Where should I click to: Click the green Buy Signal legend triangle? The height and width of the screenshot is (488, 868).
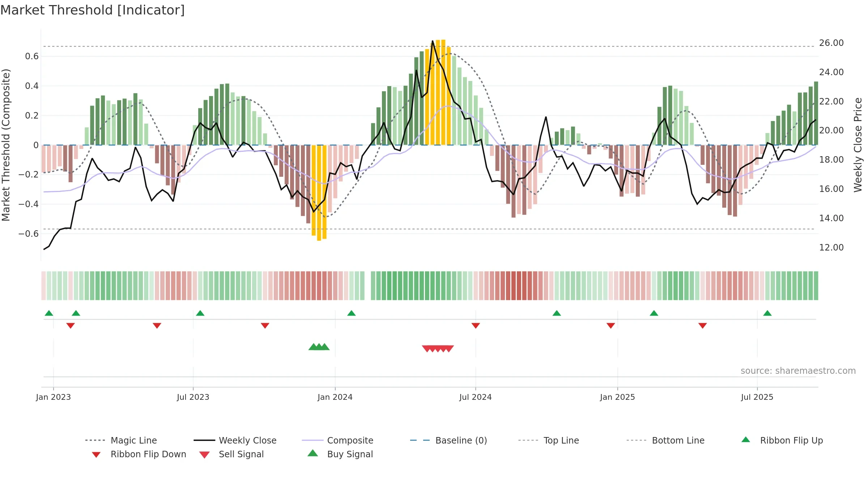point(313,453)
